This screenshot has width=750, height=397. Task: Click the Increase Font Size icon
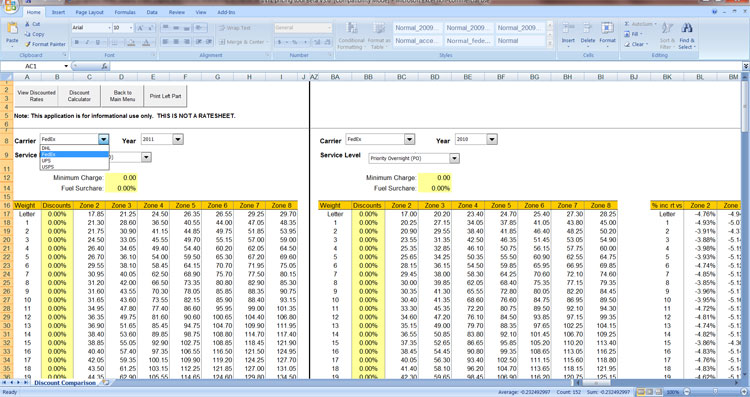141,28
